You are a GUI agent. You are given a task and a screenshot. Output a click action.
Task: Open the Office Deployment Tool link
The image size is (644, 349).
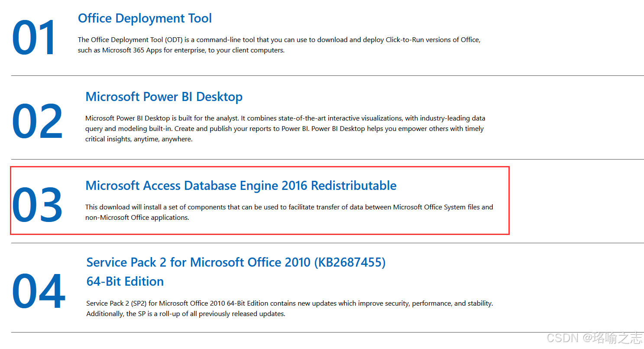[x=145, y=18]
